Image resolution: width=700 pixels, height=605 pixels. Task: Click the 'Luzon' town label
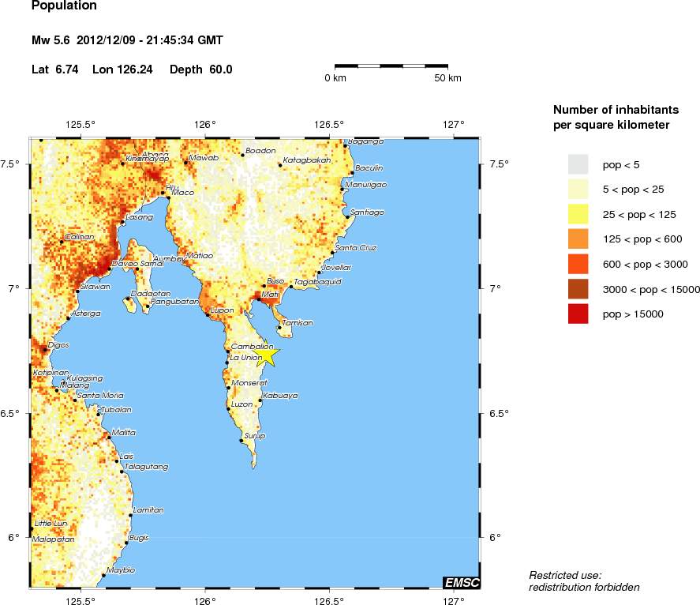[x=242, y=404]
